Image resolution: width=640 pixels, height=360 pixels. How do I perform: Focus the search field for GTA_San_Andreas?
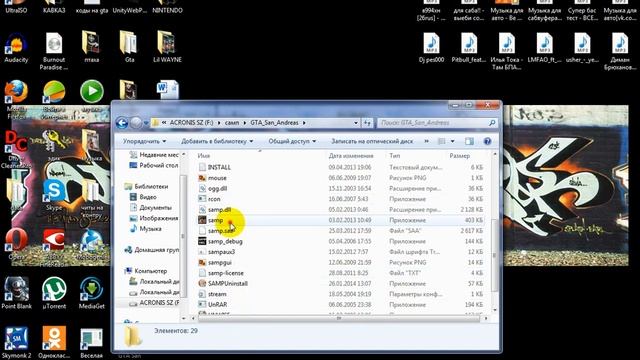coord(437,123)
